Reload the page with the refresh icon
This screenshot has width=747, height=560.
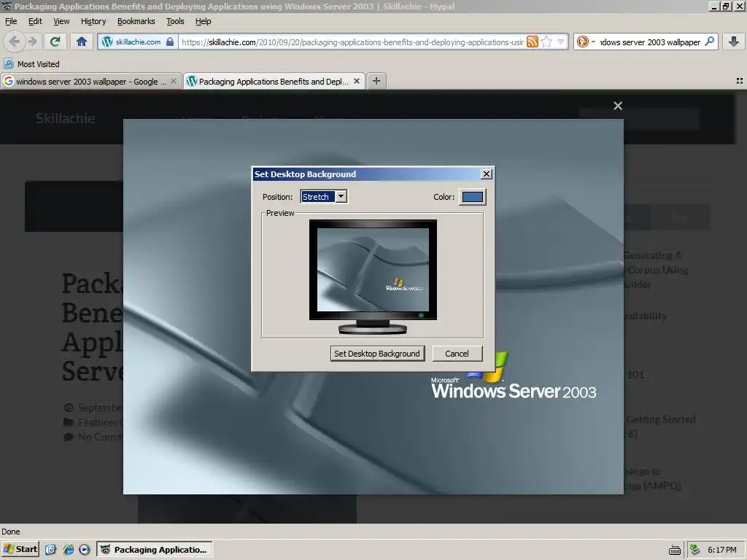point(55,42)
